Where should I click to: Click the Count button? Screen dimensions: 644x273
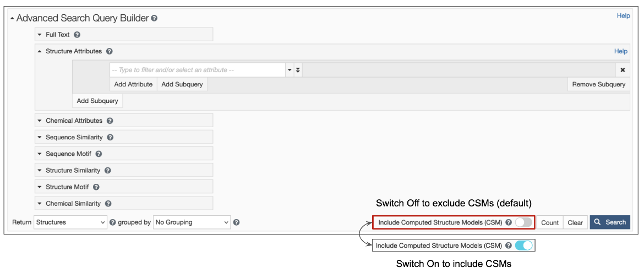[549, 222]
